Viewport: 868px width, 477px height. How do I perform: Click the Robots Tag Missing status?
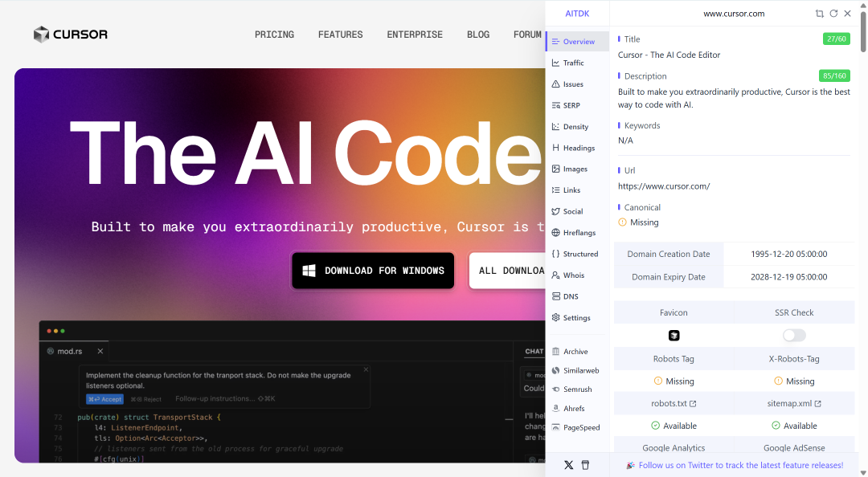674,381
